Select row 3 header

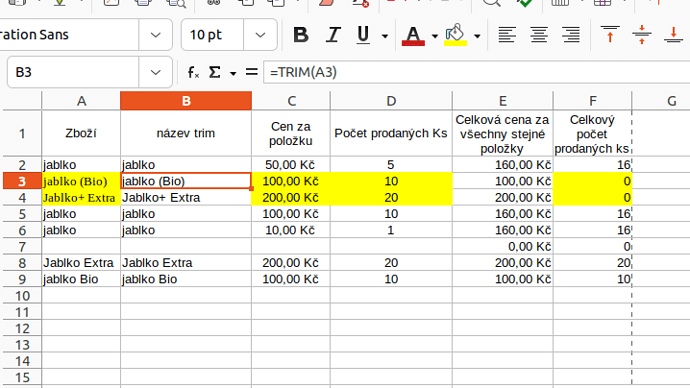pos(22,181)
